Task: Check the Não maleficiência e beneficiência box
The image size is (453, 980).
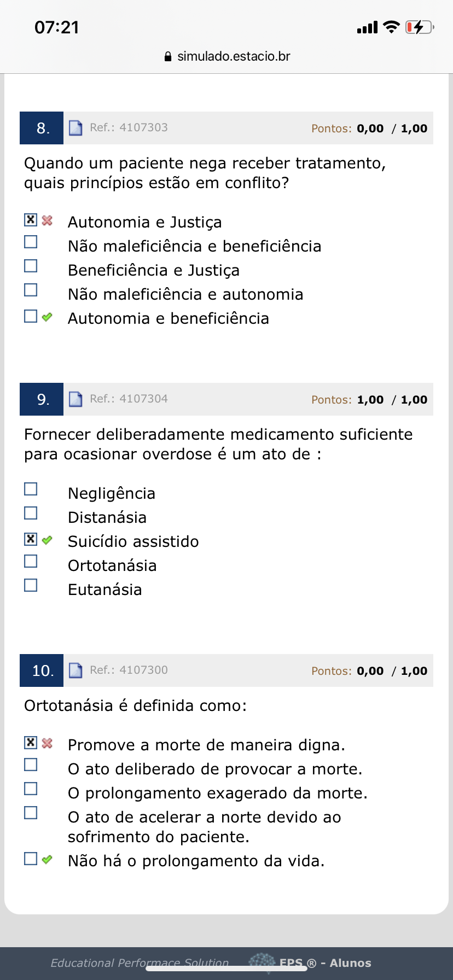Action: click(31, 242)
